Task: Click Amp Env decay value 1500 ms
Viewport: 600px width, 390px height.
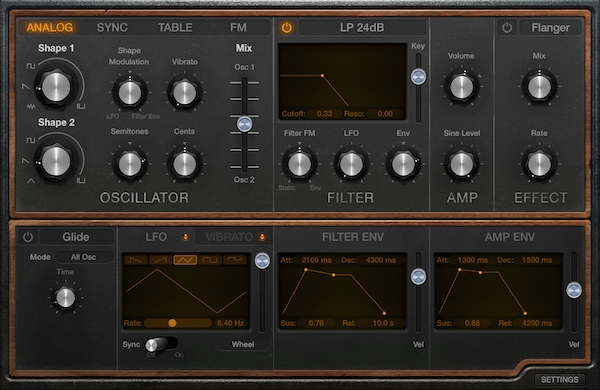Action: [537, 260]
